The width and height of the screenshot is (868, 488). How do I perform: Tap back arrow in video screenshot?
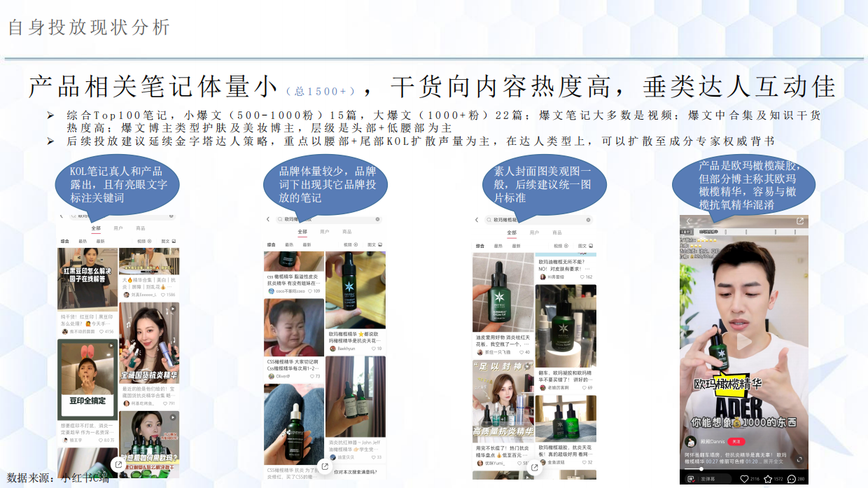tap(689, 221)
